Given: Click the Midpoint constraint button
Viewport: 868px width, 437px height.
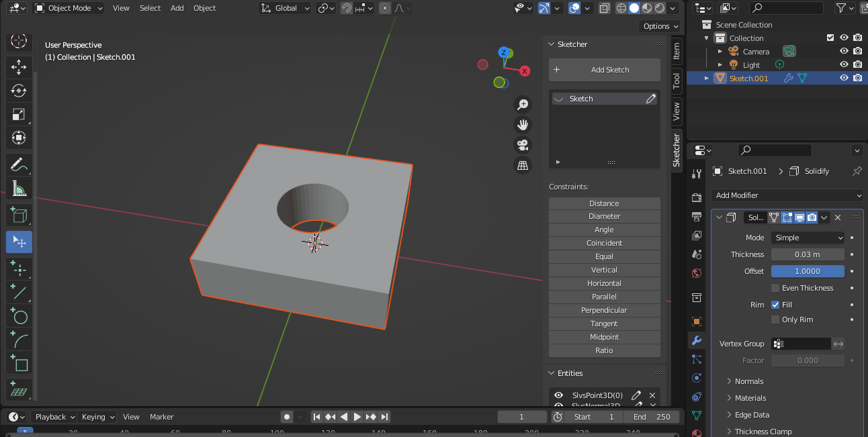Looking at the screenshot, I should (605, 337).
